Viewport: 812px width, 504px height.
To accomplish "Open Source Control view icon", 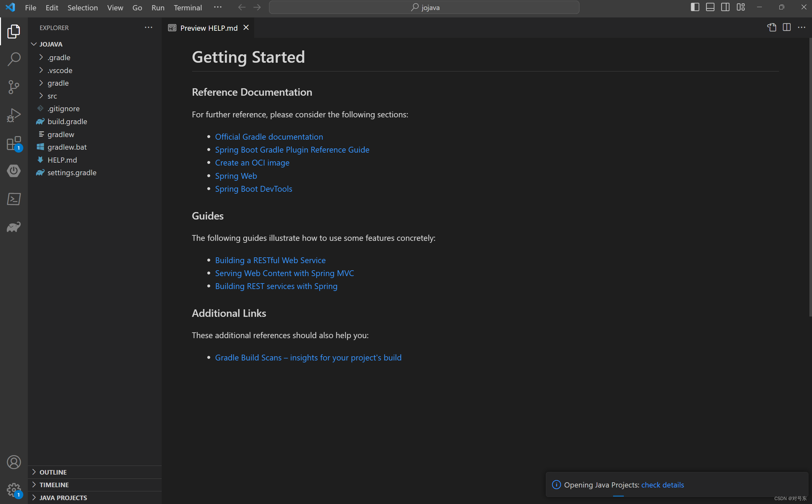I will click(14, 87).
